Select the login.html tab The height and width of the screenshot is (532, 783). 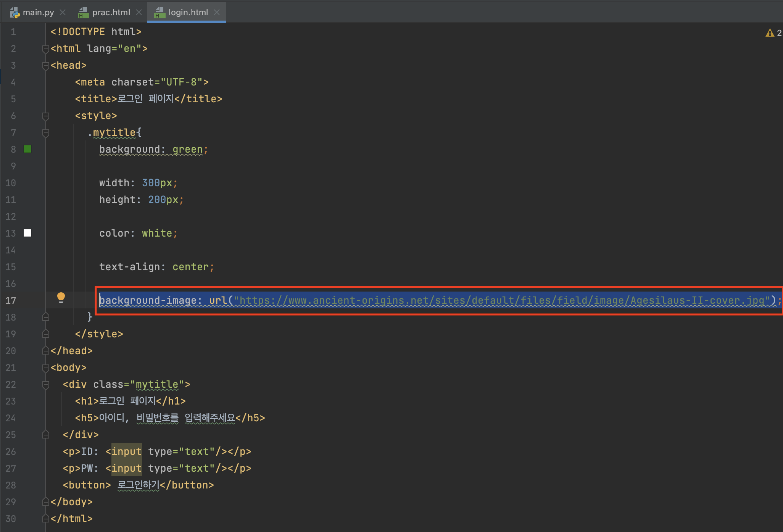(x=188, y=12)
